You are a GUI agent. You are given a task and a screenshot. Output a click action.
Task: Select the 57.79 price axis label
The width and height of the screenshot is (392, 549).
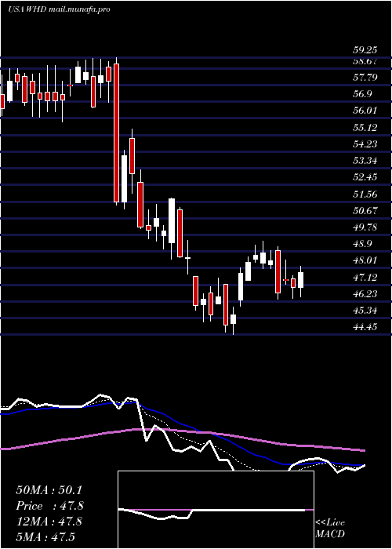[x=365, y=77]
